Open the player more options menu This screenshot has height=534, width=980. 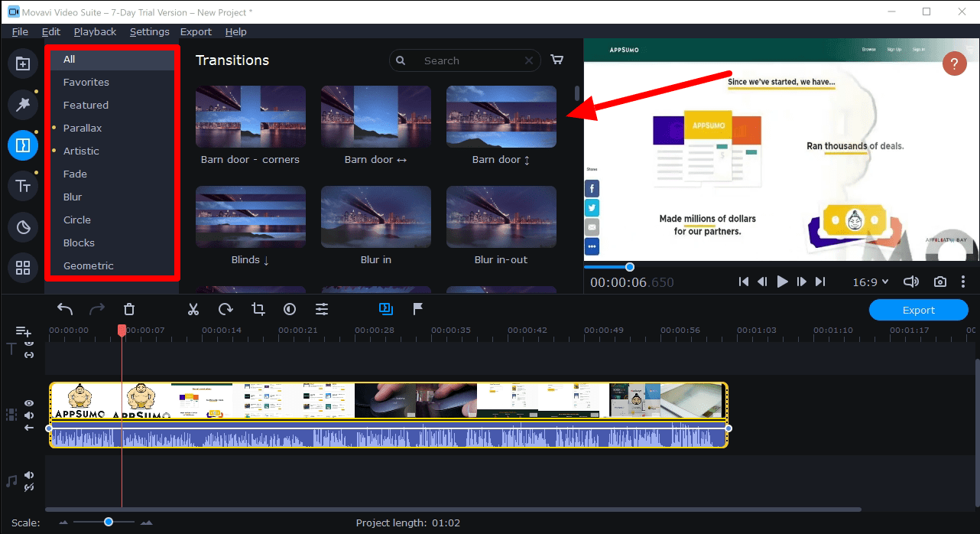click(x=963, y=282)
